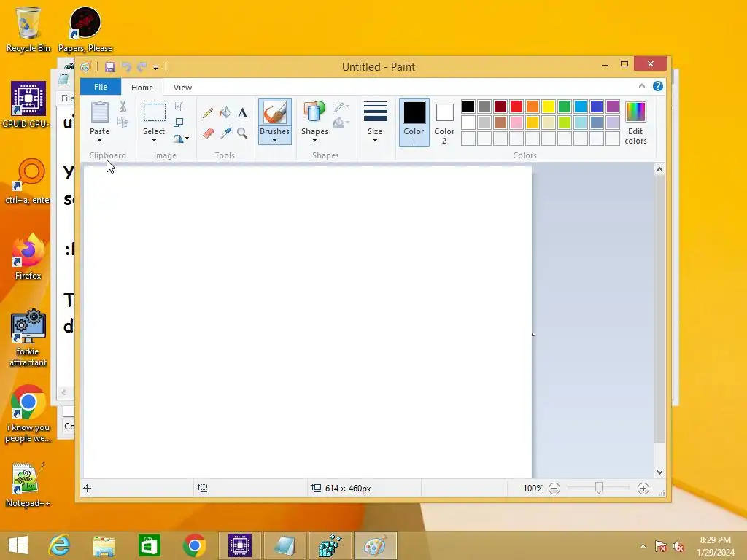Click the Papers, Please desktop shortcut

pos(85,29)
